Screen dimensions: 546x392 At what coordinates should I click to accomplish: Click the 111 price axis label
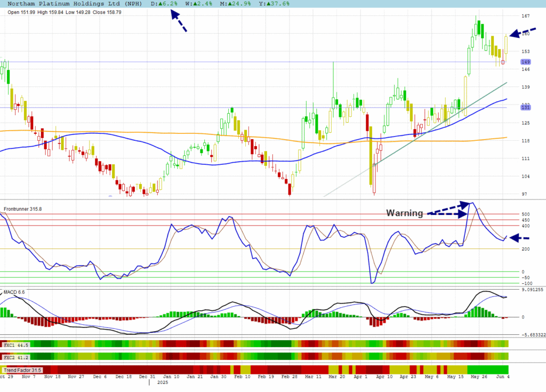(x=525, y=158)
